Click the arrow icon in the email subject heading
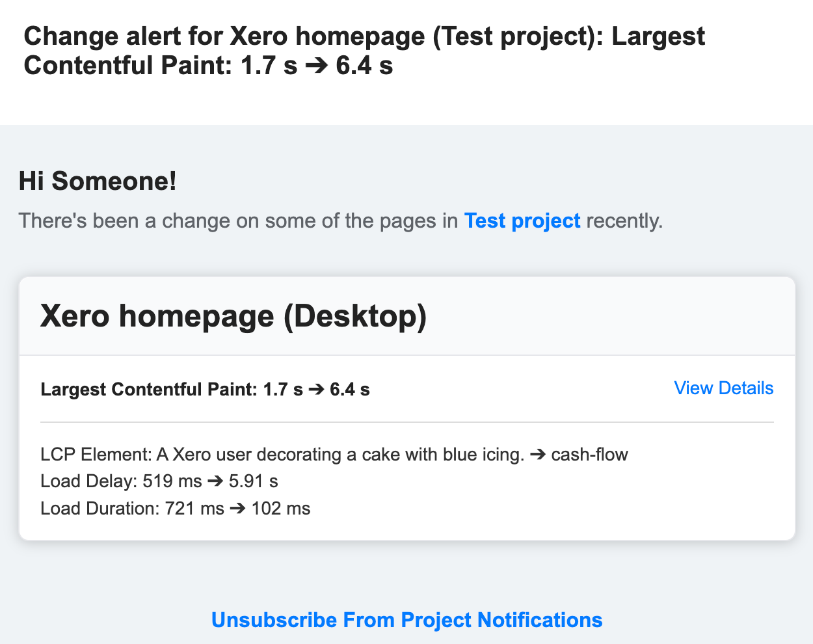 (x=316, y=66)
